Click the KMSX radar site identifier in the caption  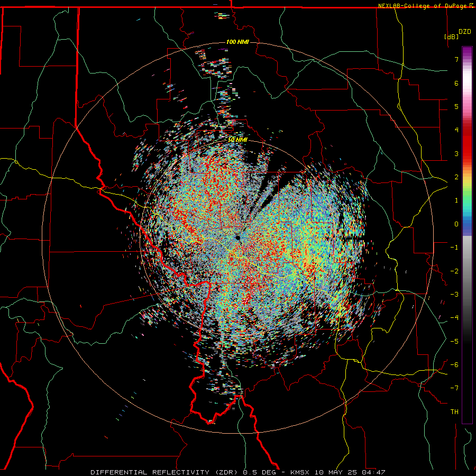click(300, 472)
